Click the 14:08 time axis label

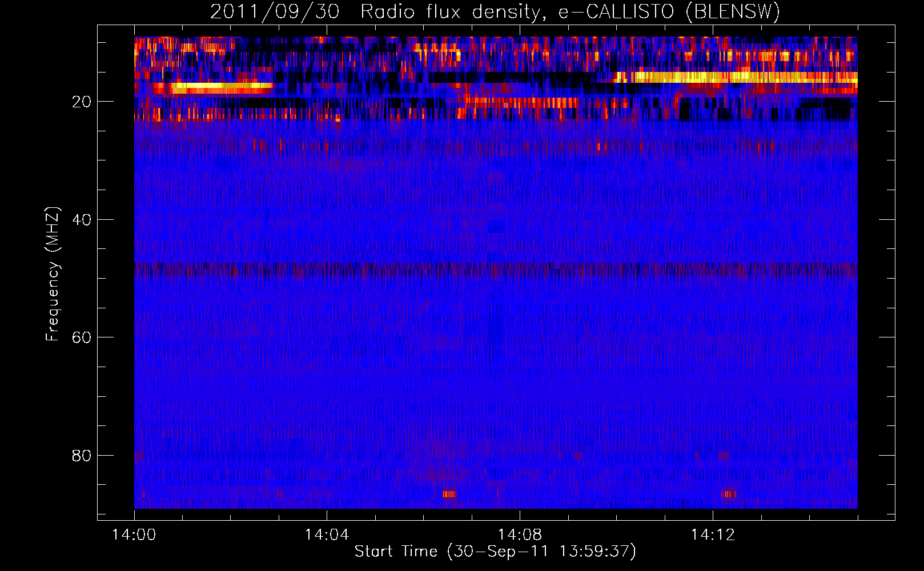pyautogui.click(x=520, y=535)
